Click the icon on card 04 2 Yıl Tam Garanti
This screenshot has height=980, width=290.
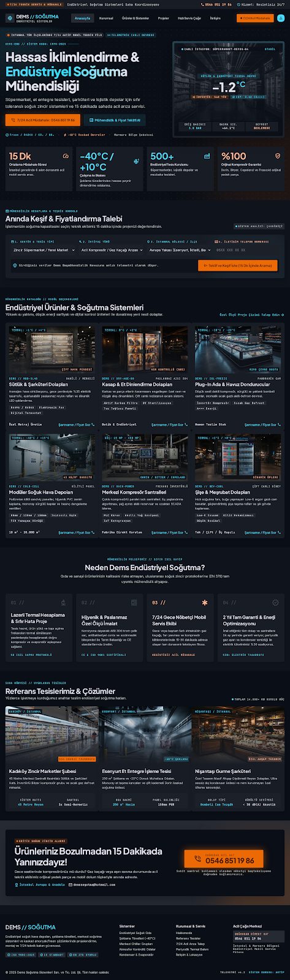tap(276, 602)
